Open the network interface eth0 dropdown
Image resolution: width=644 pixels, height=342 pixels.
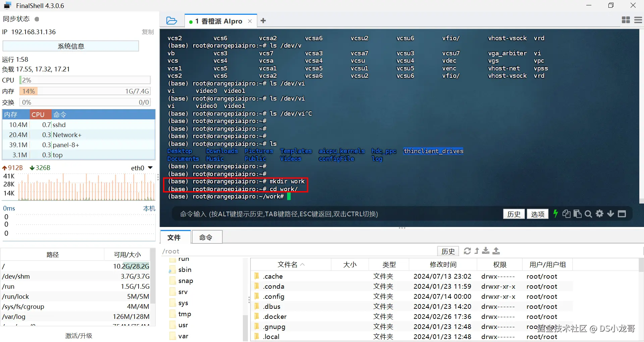click(150, 168)
